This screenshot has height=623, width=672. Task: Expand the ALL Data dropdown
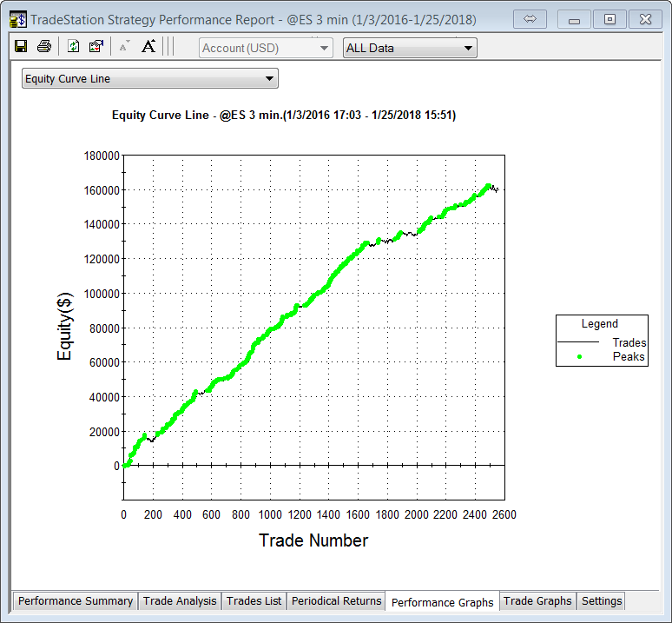[x=410, y=48]
